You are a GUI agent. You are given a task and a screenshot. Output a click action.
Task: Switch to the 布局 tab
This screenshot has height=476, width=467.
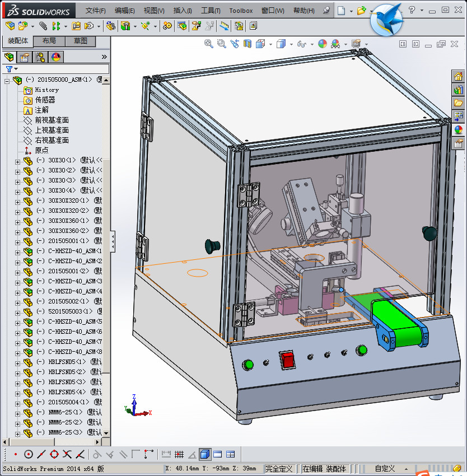pyautogui.click(x=49, y=41)
